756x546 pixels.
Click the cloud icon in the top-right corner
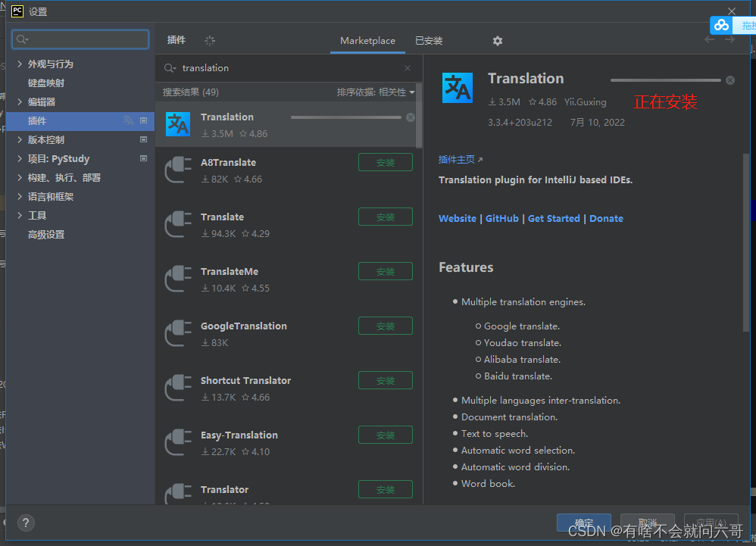point(721,25)
